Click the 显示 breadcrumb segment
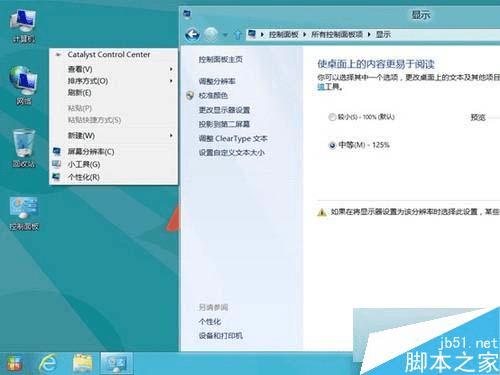This screenshot has width=500, height=375. point(383,34)
